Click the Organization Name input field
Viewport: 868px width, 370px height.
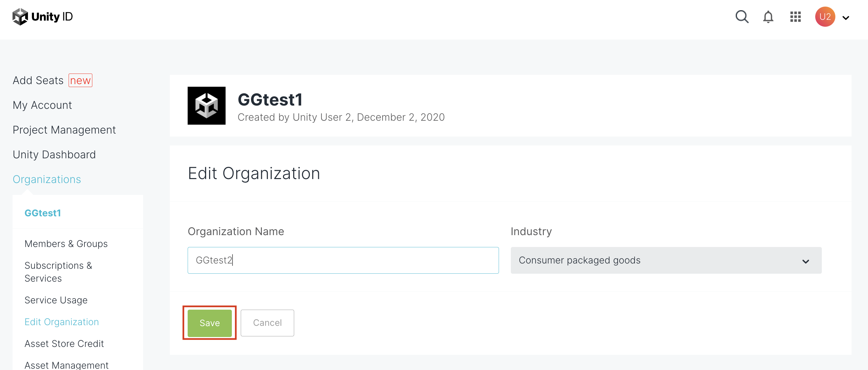[x=343, y=260]
